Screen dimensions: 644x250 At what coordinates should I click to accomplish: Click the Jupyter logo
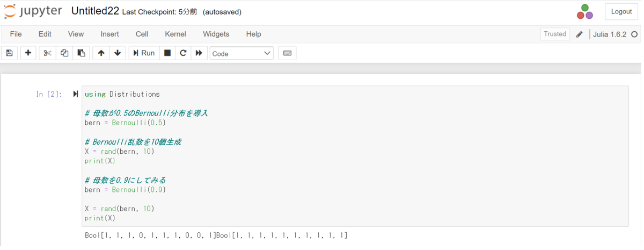pos(32,11)
